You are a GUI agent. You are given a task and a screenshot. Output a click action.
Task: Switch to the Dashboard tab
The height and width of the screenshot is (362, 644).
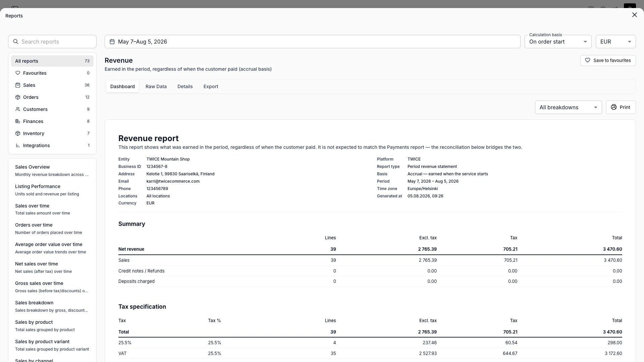pos(122,86)
